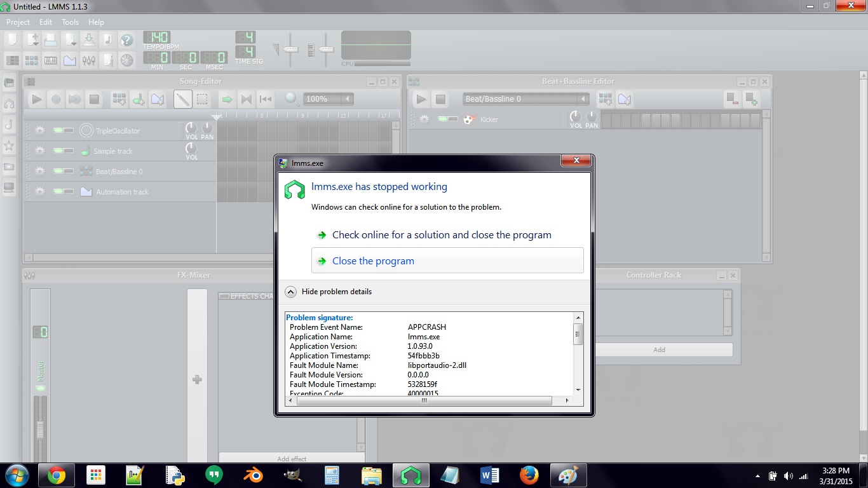
Task: Collapse with Hide problem details
Action: [x=329, y=292]
